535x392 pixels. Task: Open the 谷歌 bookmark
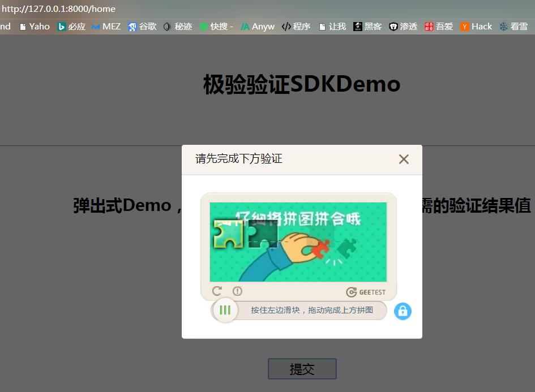pos(142,27)
